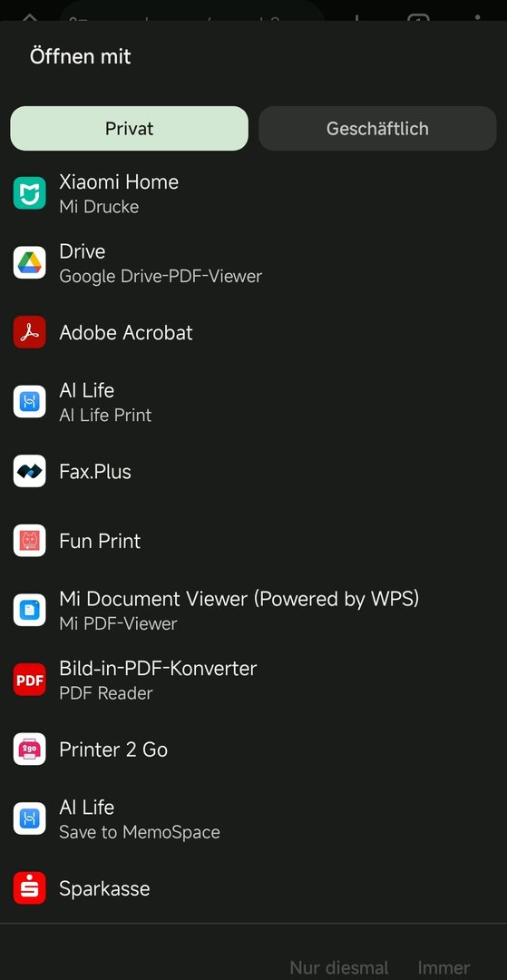Screen dimensions: 507x980
Task: Tap the Xiaomi Home app icon
Action: coord(29,193)
